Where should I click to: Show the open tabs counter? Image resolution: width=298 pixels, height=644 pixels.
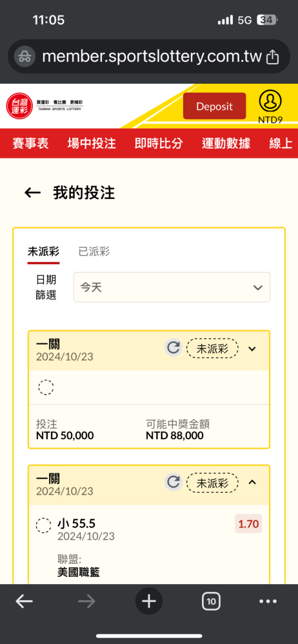tap(211, 601)
